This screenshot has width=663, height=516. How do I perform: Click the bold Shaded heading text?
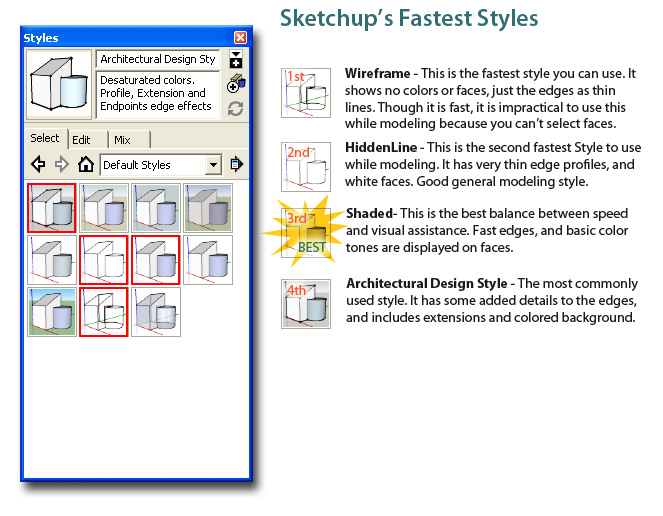pyautogui.click(x=370, y=214)
